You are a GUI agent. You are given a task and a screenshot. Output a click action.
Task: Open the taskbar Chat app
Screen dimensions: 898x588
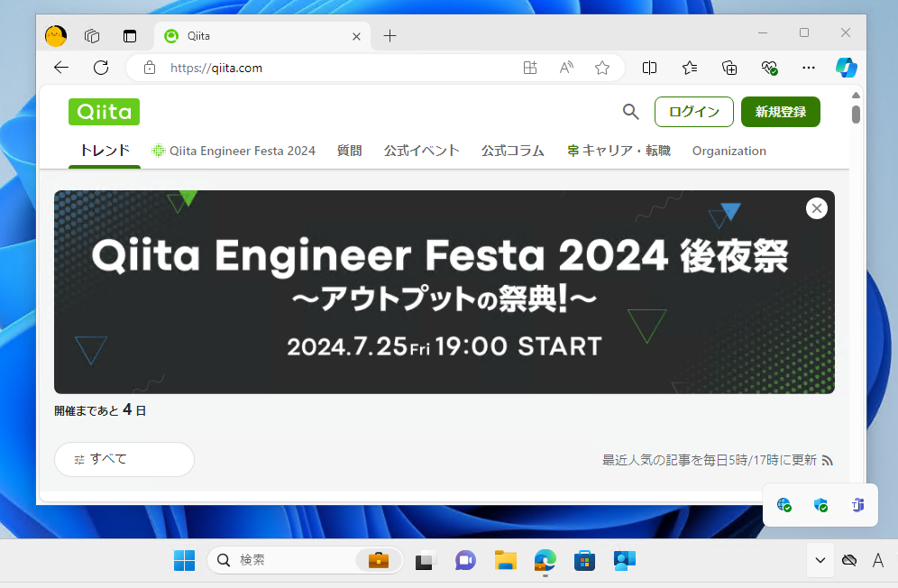pos(465,560)
